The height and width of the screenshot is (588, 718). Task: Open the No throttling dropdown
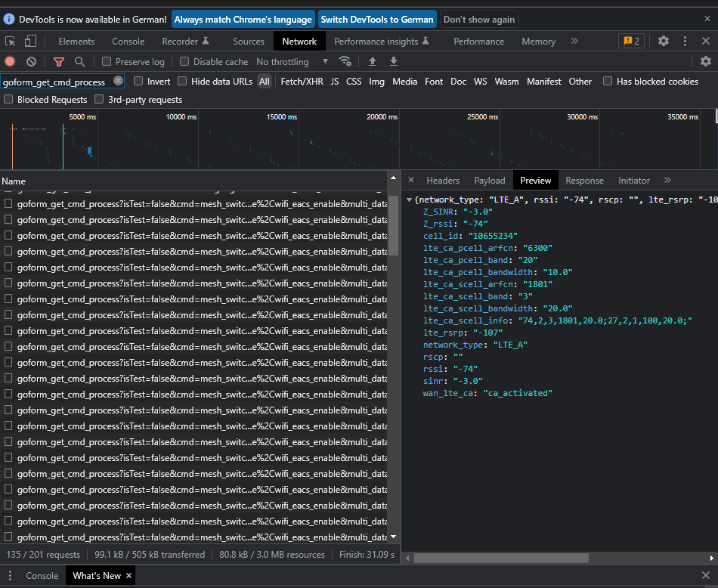pos(292,61)
